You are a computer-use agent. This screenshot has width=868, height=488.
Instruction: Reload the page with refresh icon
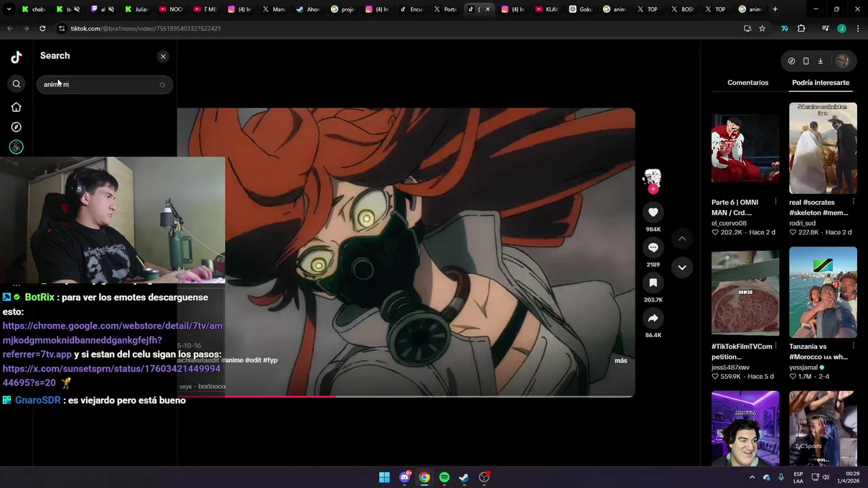click(42, 28)
